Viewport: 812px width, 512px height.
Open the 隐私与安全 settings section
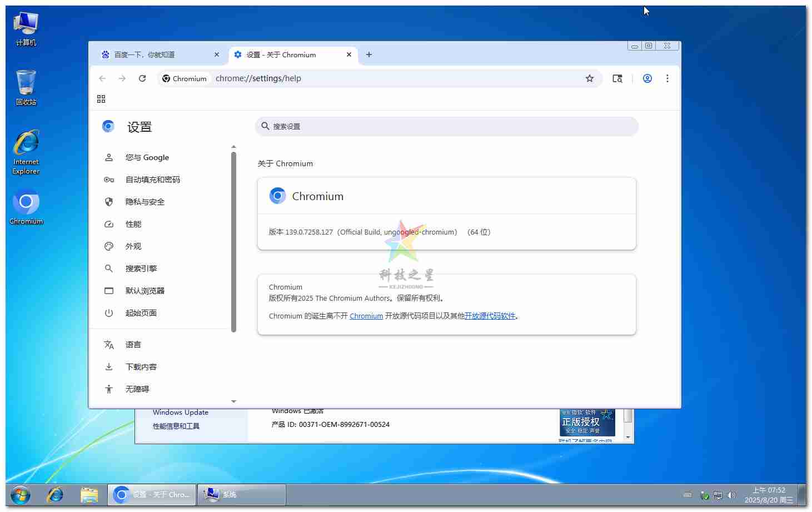click(145, 202)
